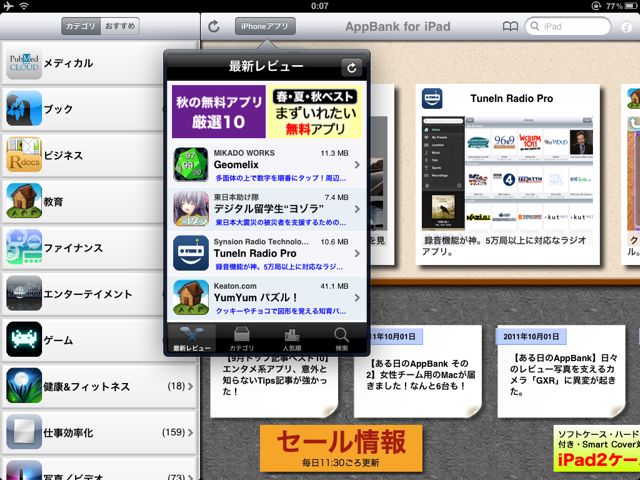Tap the 健康&フィットネス category icon
Screen dimensions: 640x480
pos(24,385)
